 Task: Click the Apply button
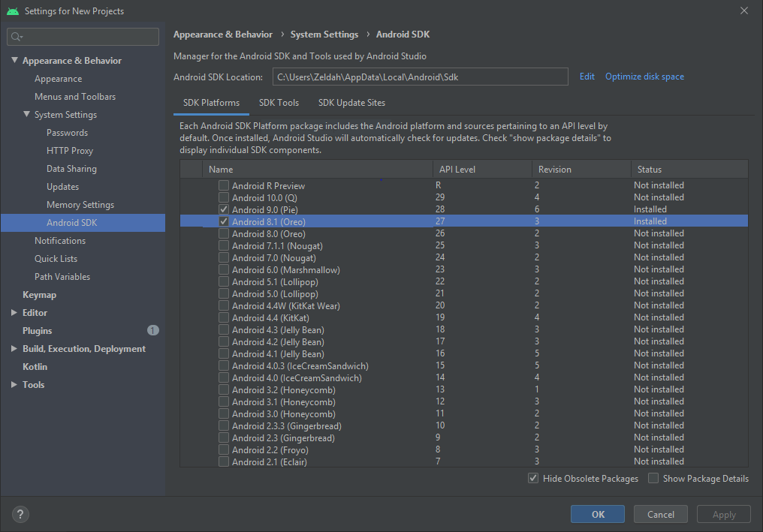click(724, 514)
